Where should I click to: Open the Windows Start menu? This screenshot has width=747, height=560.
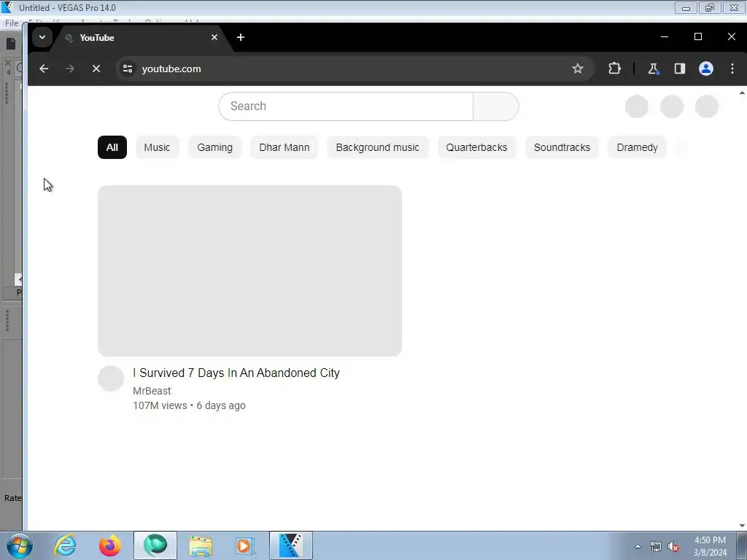point(20,545)
